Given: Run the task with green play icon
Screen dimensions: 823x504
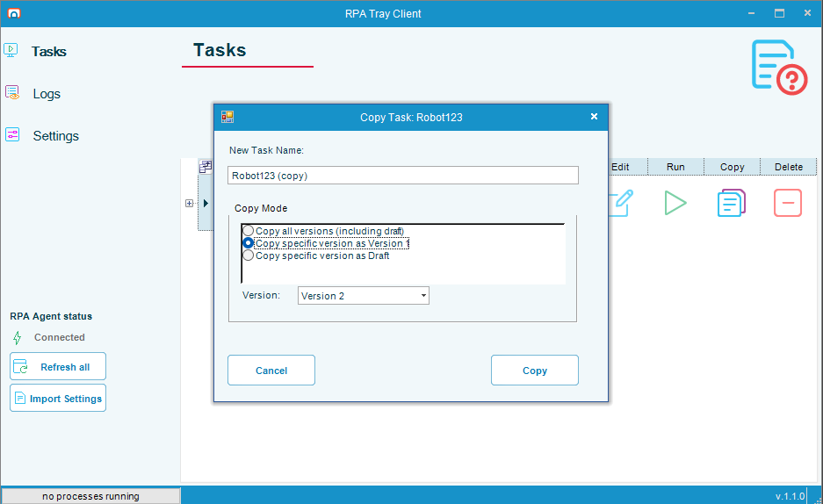Looking at the screenshot, I should pos(675,203).
